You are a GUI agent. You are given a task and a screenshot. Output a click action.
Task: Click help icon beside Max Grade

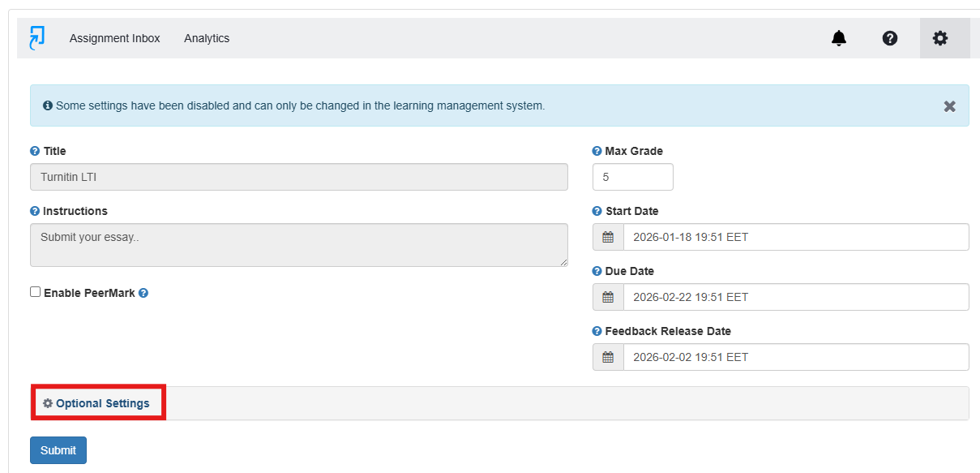597,151
